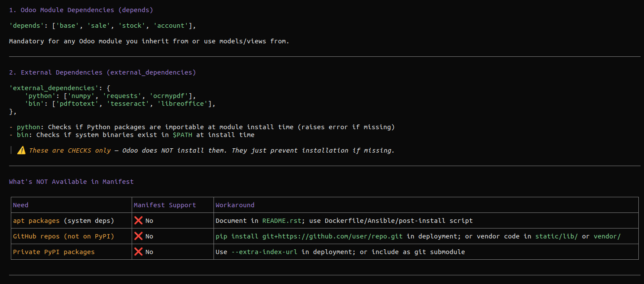
Task: Click the 'account' string in depends list
Action: pos(171,26)
